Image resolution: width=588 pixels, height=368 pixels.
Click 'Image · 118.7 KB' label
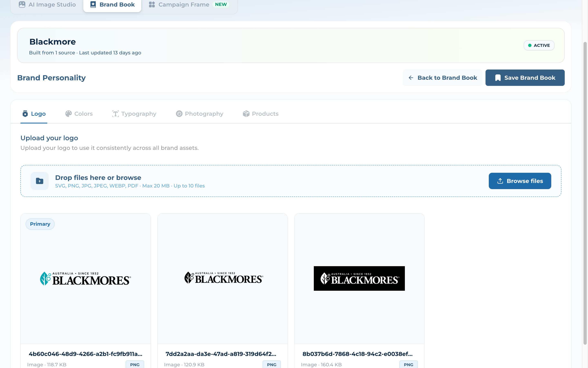47,365
